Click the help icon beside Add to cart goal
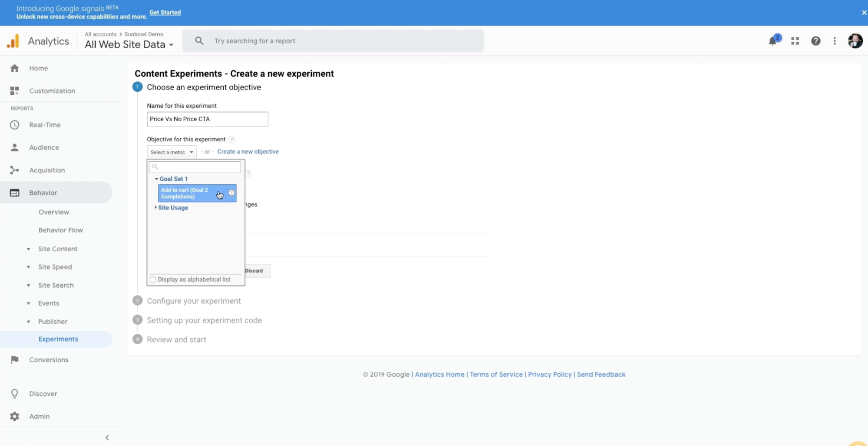Screen dimensions: 868x446 coord(231,193)
